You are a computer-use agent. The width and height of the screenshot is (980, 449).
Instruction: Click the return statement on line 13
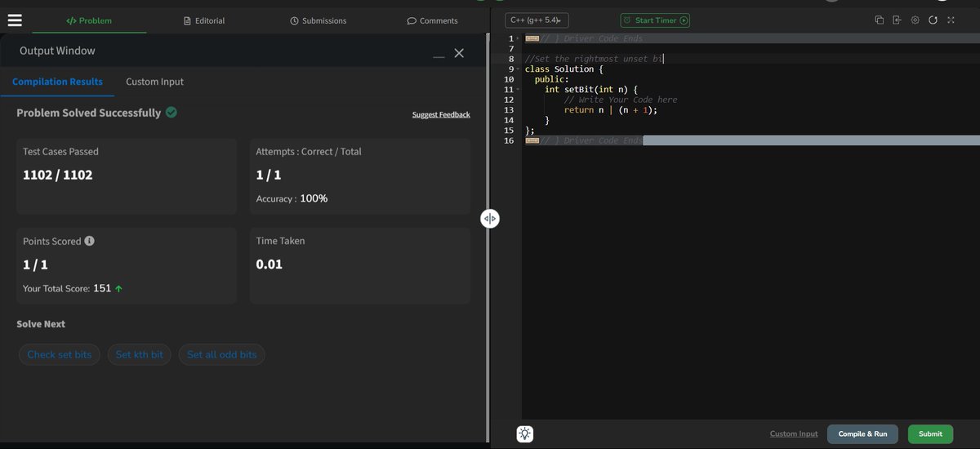610,109
